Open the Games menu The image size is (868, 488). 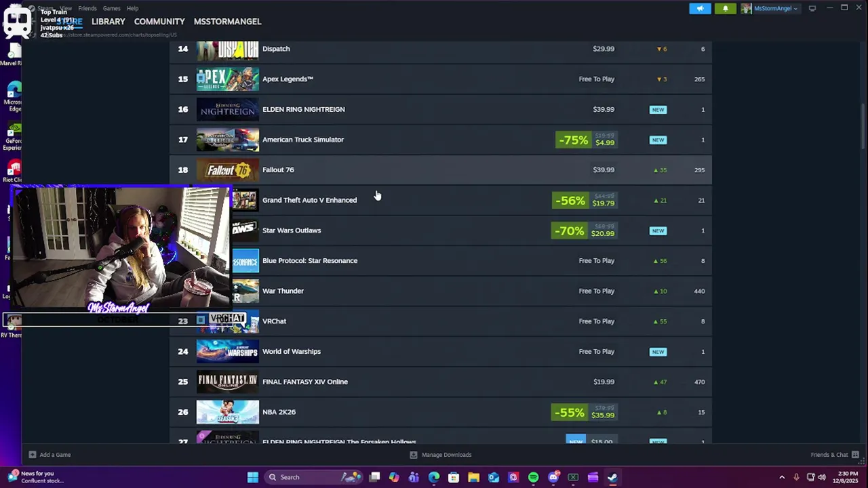[112, 8]
